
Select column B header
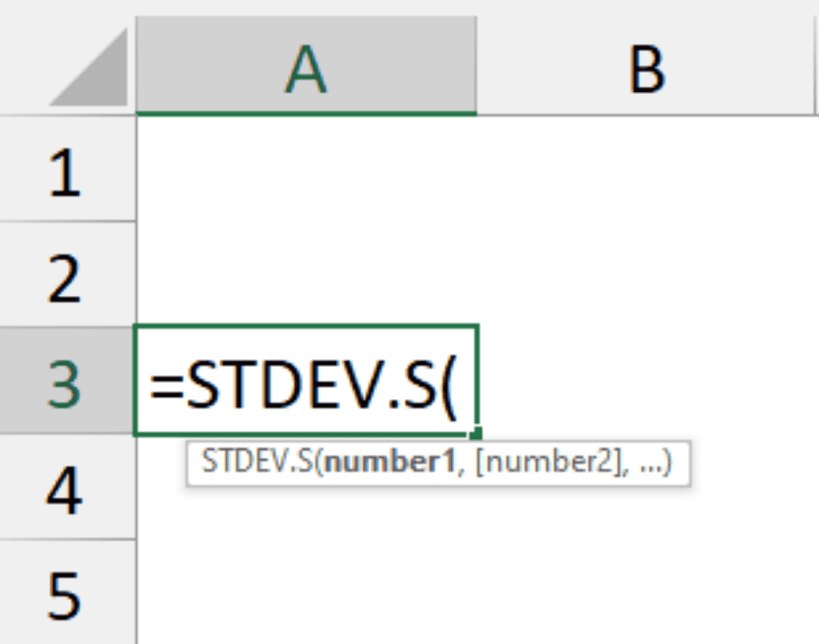646,64
